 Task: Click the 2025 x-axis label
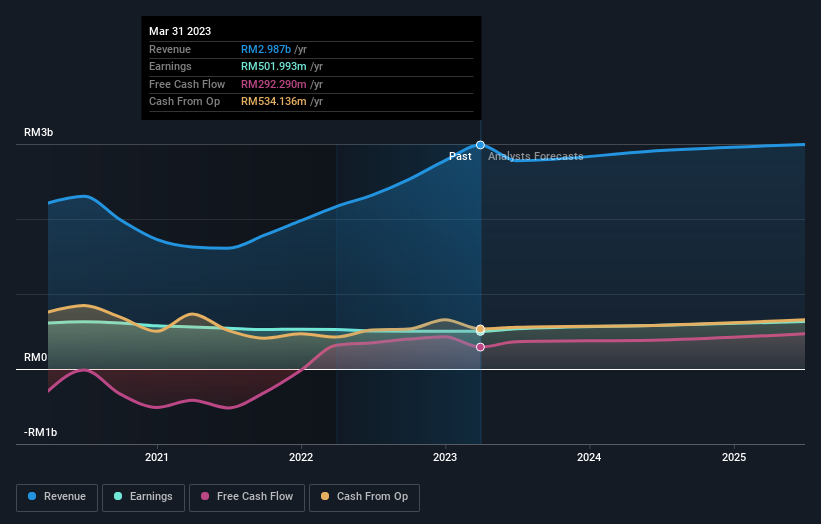point(734,457)
